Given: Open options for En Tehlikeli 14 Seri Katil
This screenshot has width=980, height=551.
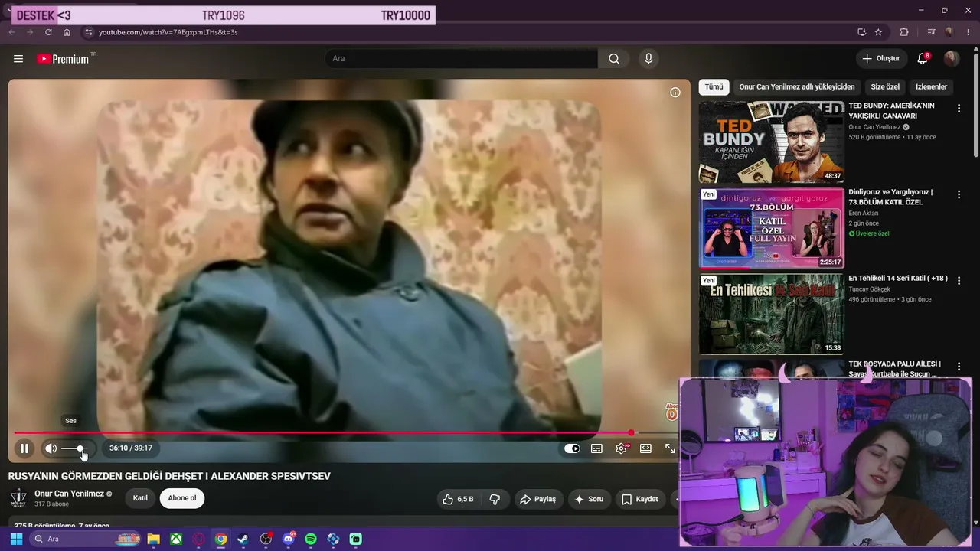Looking at the screenshot, I should pyautogui.click(x=959, y=280).
